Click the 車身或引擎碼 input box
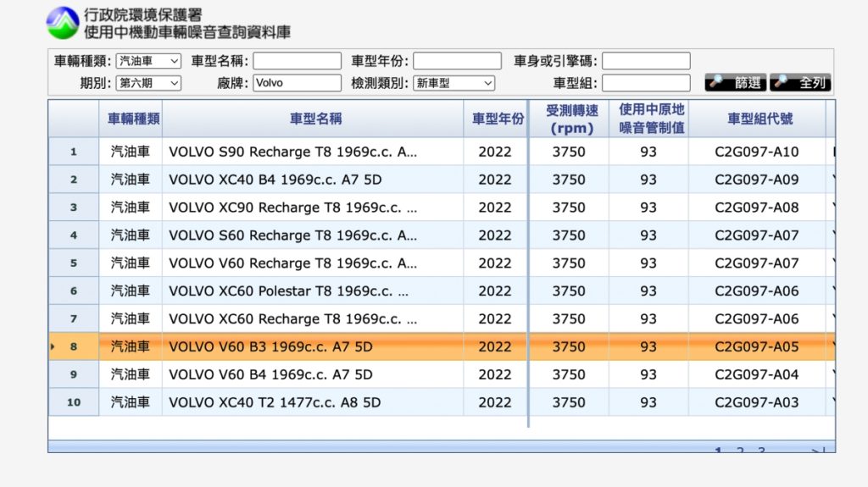The width and height of the screenshot is (868, 487). 646,61
